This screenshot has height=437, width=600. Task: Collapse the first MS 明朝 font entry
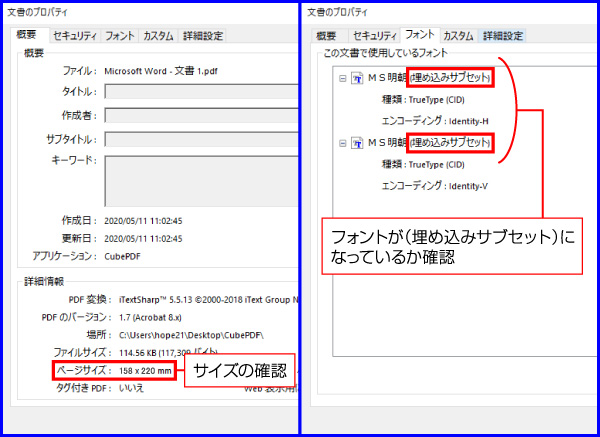tap(342, 78)
